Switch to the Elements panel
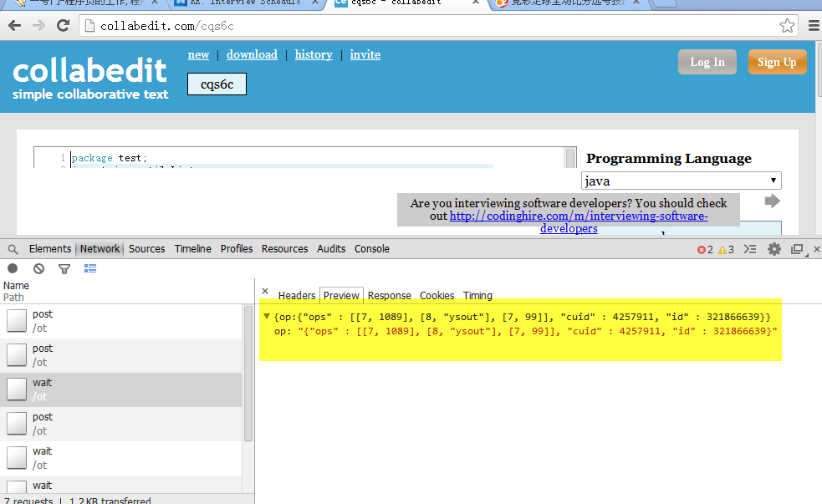 coord(50,249)
